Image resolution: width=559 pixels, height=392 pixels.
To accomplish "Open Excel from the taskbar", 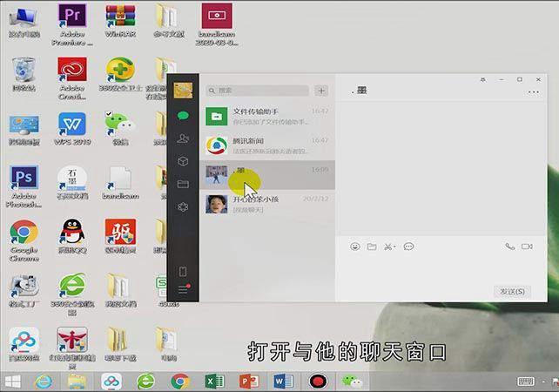I will [x=214, y=382].
